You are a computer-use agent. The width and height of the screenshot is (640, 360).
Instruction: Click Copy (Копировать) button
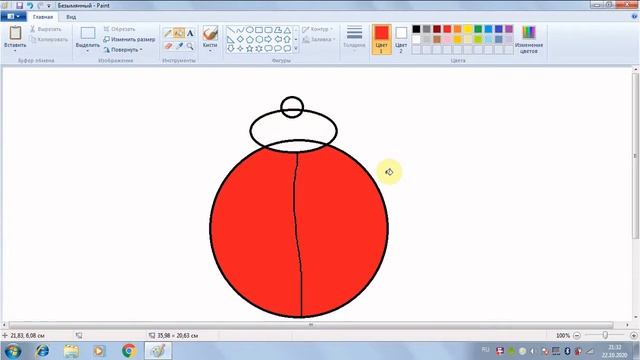(x=49, y=40)
